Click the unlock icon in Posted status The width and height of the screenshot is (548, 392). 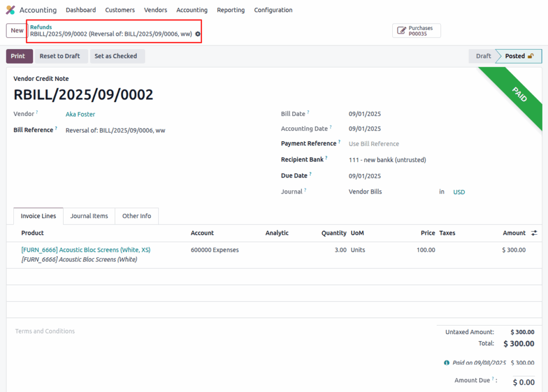tap(530, 56)
